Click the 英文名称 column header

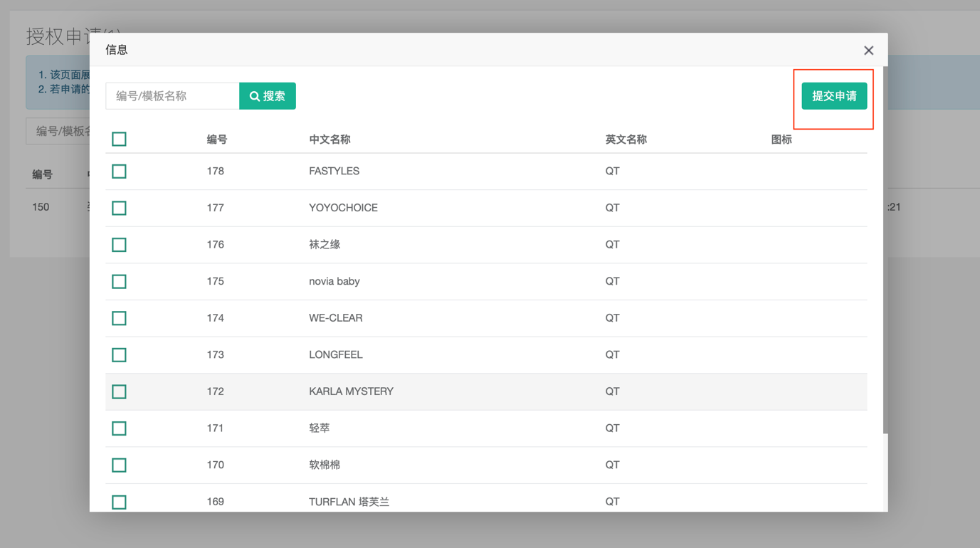[626, 139]
